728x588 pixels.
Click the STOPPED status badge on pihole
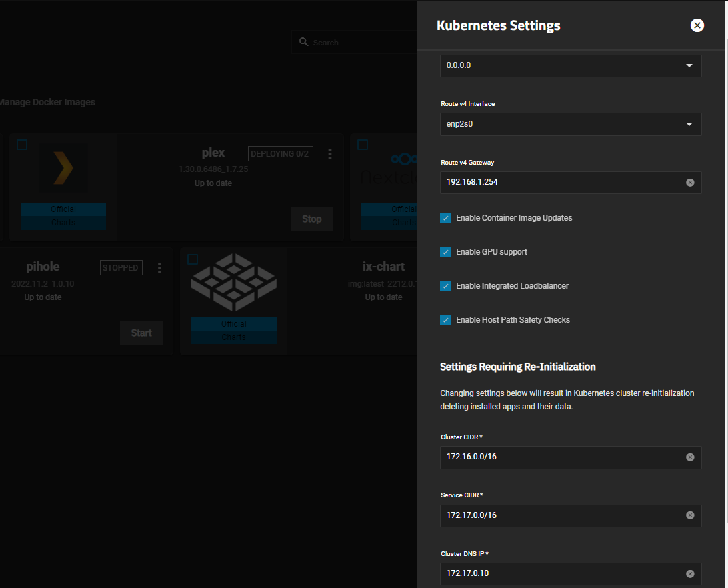pyautogui.click(x=121, y=267)
